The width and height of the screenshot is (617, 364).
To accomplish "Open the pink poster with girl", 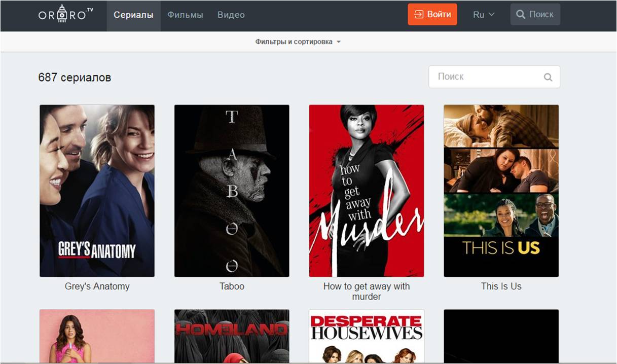I will click(x=97, y=337).
